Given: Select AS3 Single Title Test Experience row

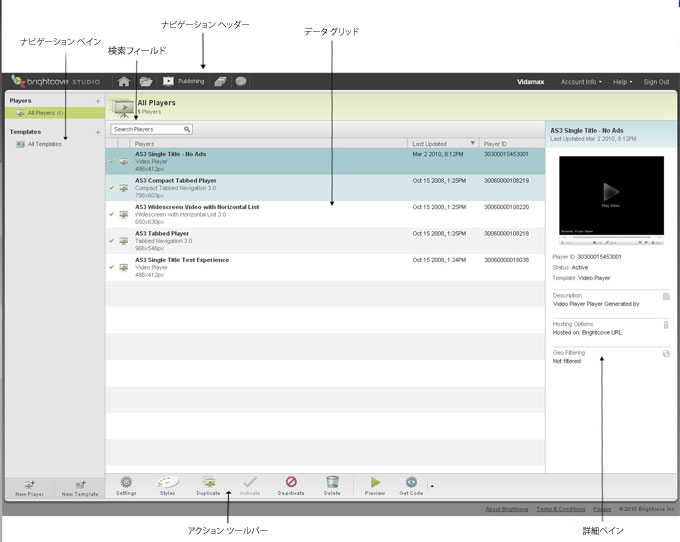Looking at the screenshot, I should [325, 267].
